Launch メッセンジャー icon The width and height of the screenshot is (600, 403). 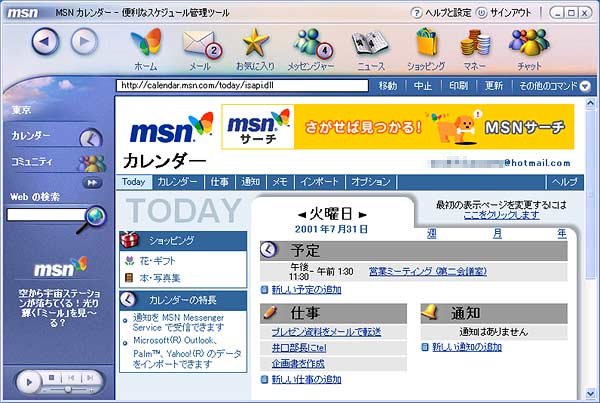pos(312,43)
